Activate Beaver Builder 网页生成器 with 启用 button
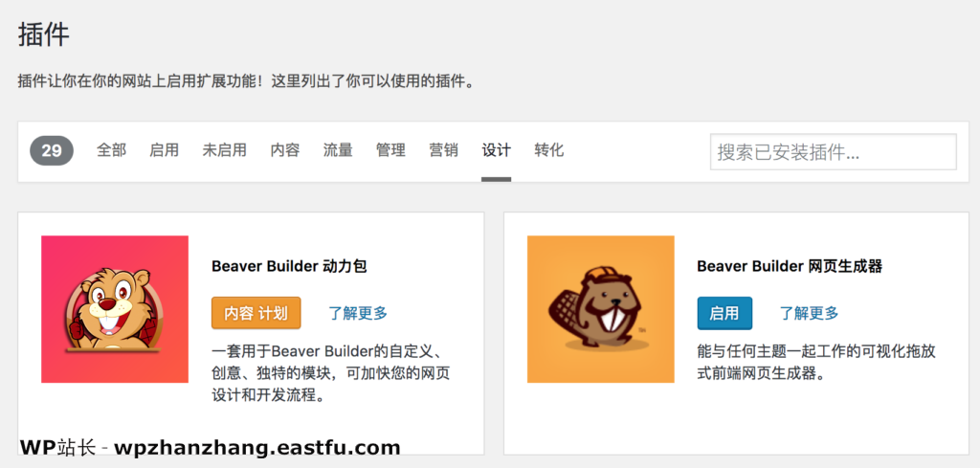This screenshot has width=980, height=468. coord(724,313)
